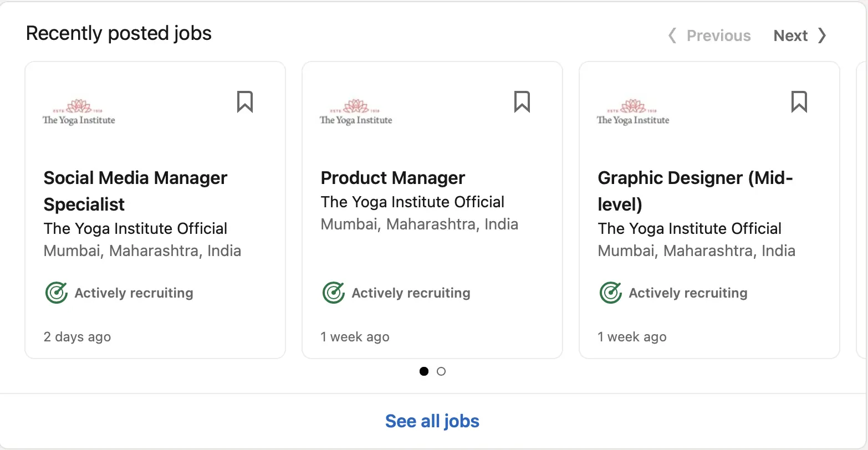The height and width of the screenshot is (450, 868).
Task: Click Actively recruiting target icon on Graphic Designer
Action: tap(610, 293)
